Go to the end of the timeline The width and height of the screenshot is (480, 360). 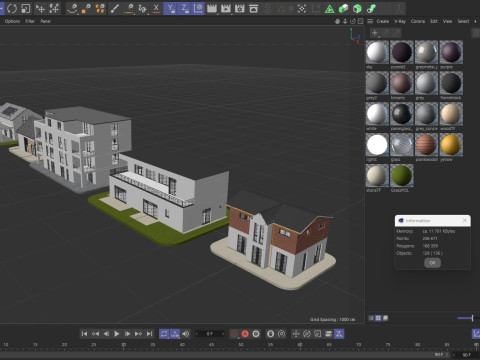point(149,334)
